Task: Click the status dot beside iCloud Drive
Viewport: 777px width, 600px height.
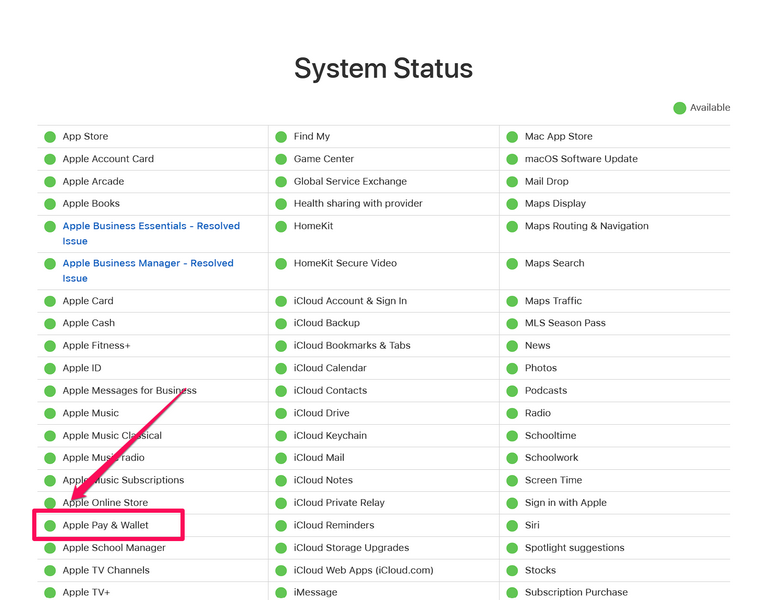Action: pos(281,414)
